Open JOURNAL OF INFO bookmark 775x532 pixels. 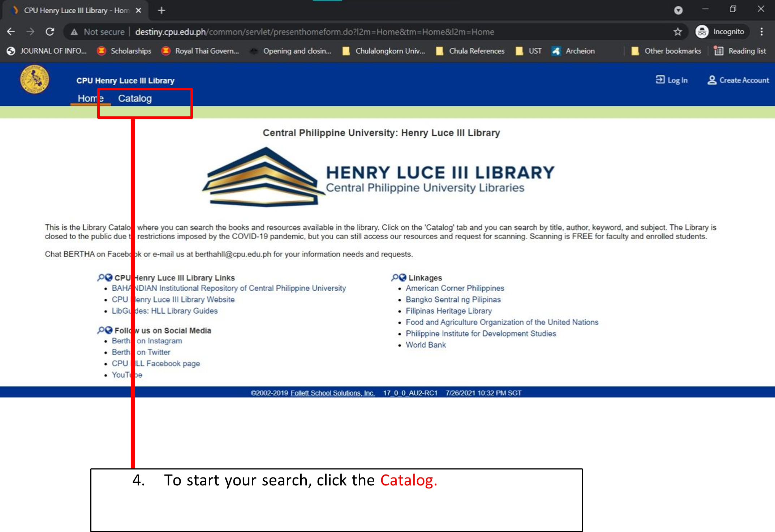click(x=47, y=51)
